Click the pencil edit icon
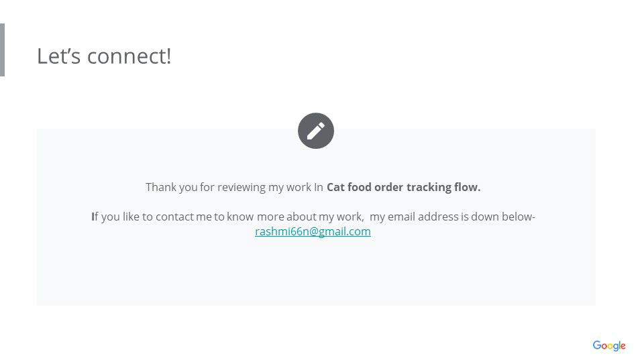This screenshot has height=362, width=644. pos(316,131)
